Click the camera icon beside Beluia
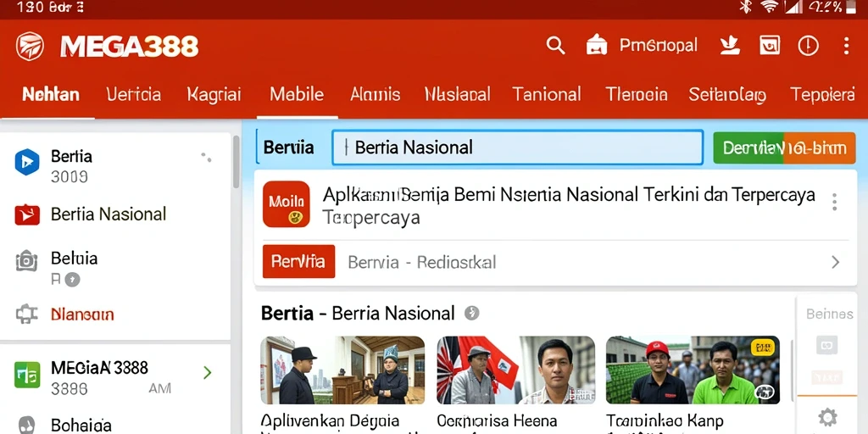This screenshot has height=434, width=868. pos(26,261)
